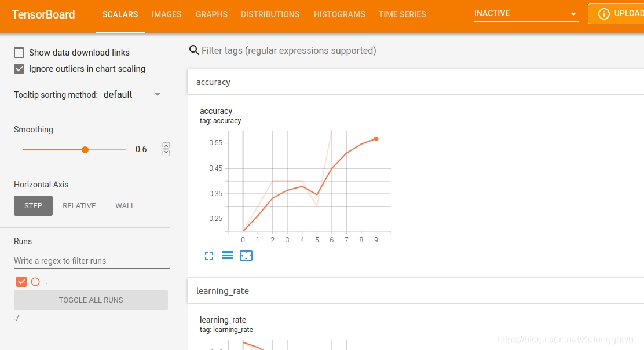Expand the accuracy chart to full size
Image resolution: width=644 pixels, height=350 pixels.
pyautogui.click(x=209, y=256)
